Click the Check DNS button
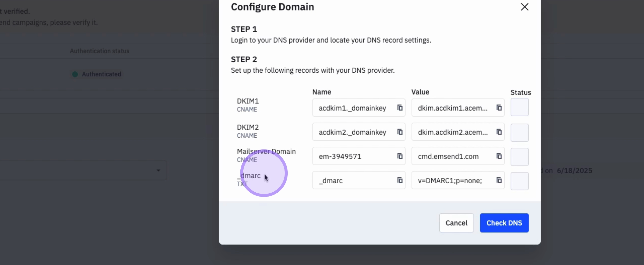This screenshot has width=644, height=265. (504, 223)
